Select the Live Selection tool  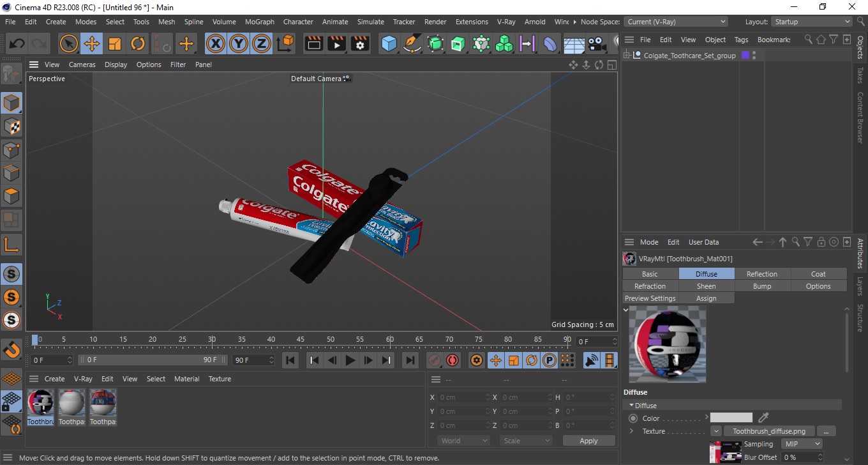(68, 44)
